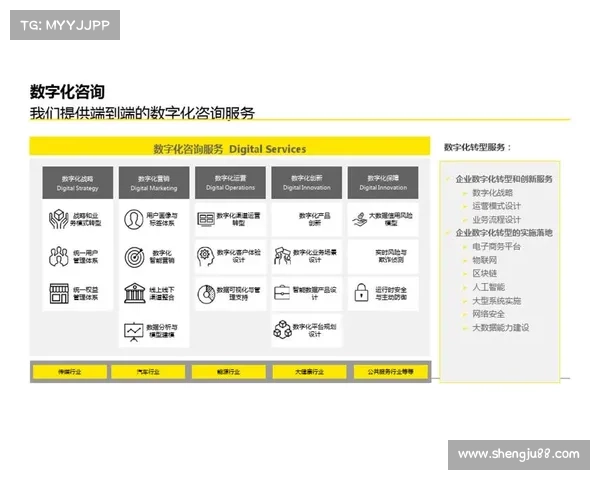Click the presentation chart icon beside 数据分析与模型建模
The width and height of the screenshot is (600, 480).
pyautogui.click(x=134, y=331)
